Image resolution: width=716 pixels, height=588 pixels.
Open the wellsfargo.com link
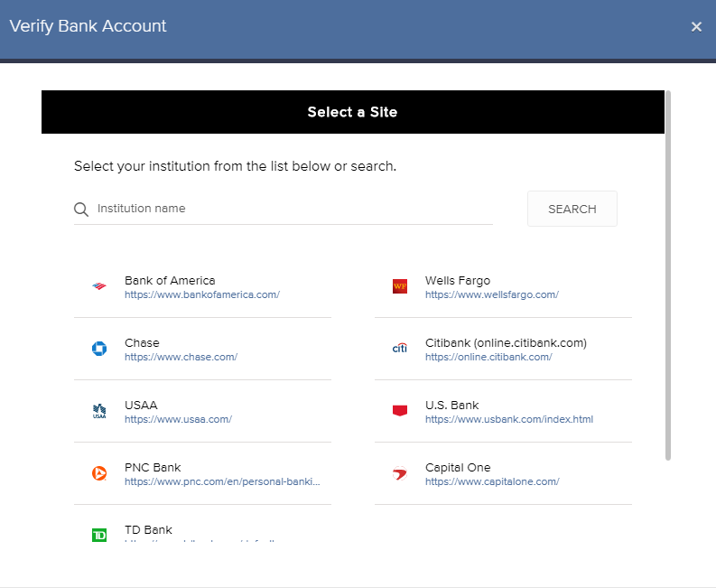[492, 294]
